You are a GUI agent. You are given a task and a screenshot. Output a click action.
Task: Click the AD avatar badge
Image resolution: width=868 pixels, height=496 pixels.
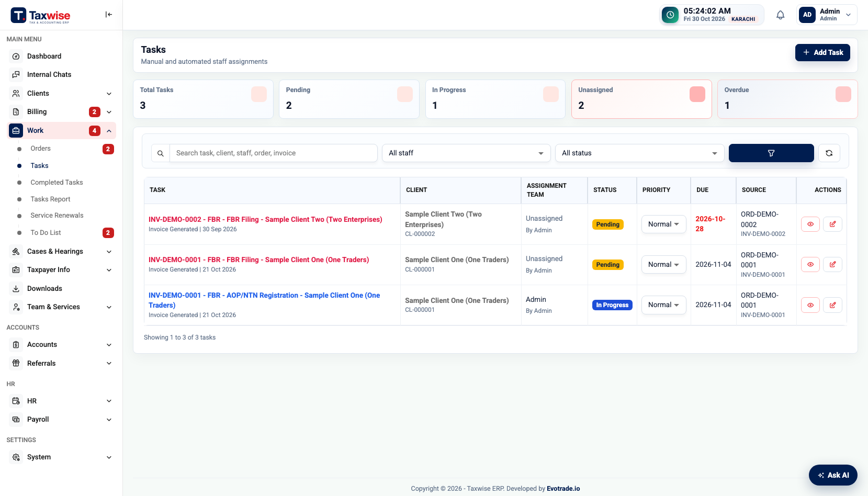[807, 15]
